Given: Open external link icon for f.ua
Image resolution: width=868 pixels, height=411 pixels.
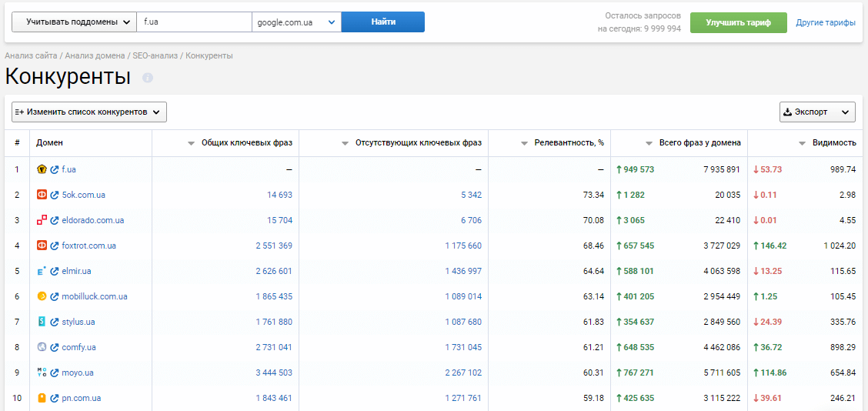Looking at the screenshot, I should click(54, 169).
